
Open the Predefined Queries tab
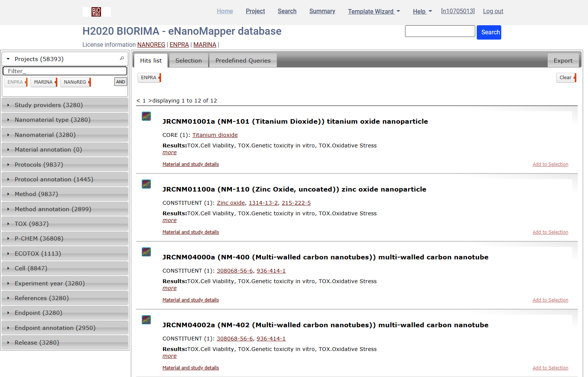[243, 61]
